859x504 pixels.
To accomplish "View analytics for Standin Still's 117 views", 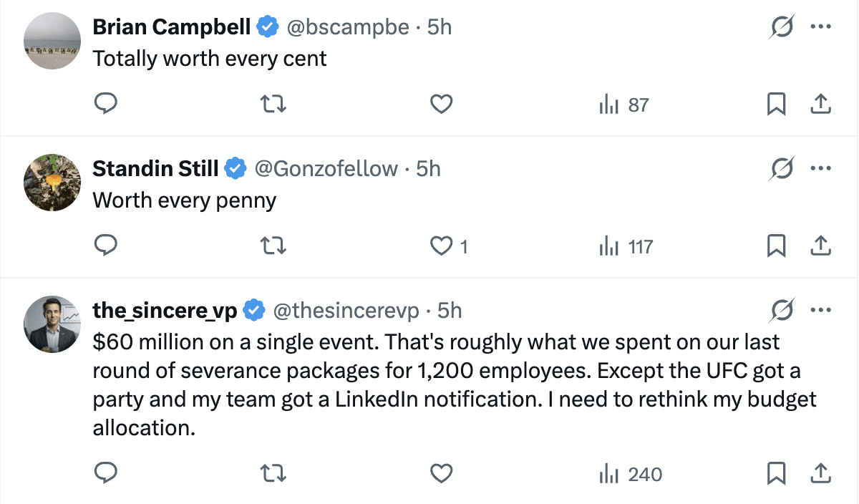I will click(x=626, y=246).
